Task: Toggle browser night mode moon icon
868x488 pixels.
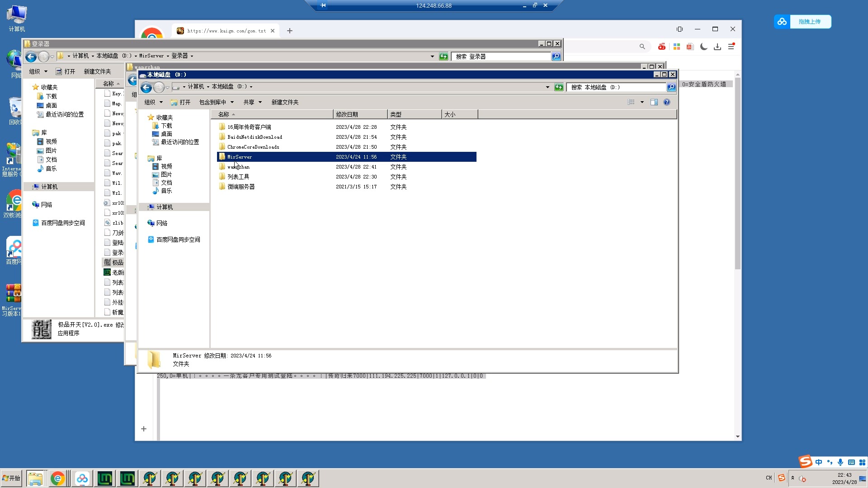Action: coord(704,47)
